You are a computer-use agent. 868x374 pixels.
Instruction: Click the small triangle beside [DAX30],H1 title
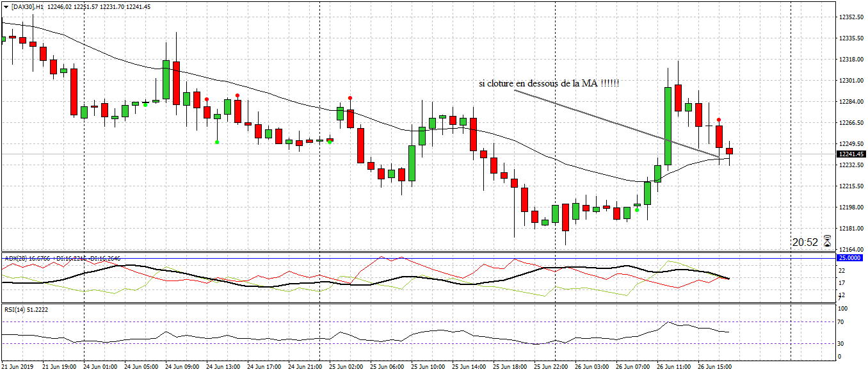[6, 6]
